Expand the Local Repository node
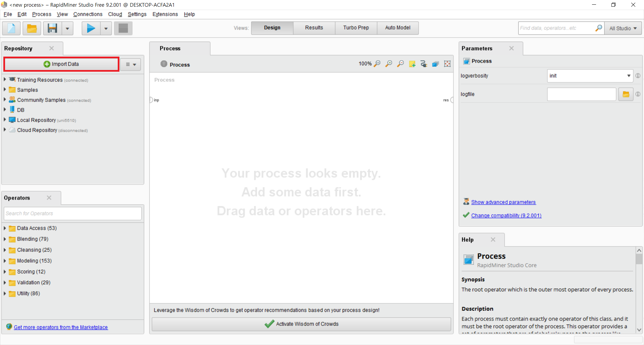The image size is (644, 345). click(x=5, y=120)
